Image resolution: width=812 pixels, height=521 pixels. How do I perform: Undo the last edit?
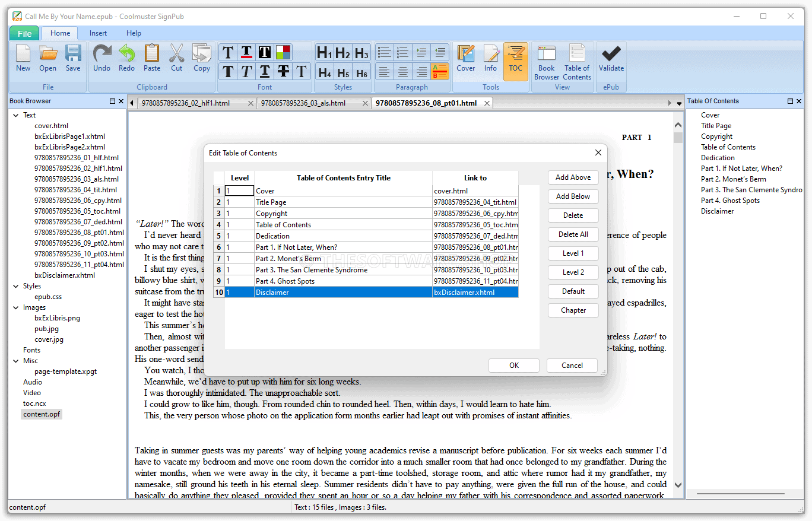[x=102, y=59]
